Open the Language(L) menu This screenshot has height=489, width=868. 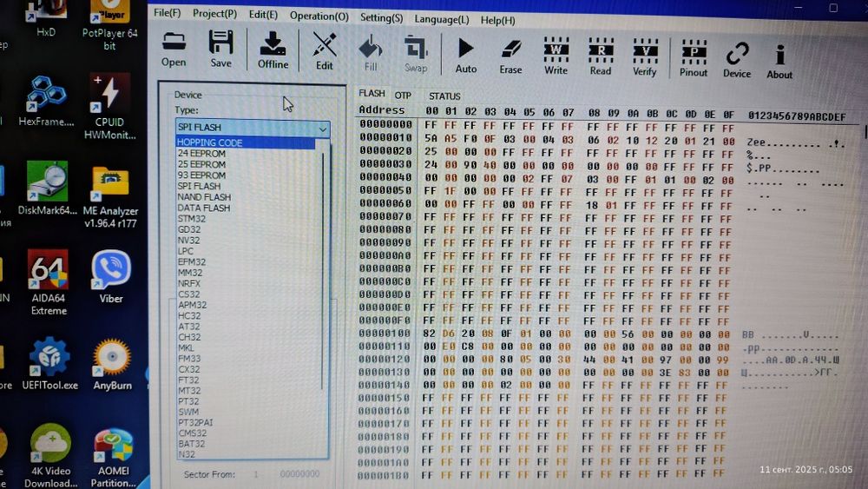click(x=442, y=19)
